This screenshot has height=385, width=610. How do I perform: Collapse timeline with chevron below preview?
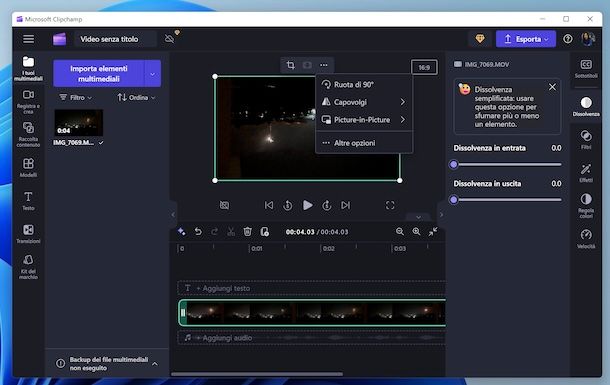(419, 217)
